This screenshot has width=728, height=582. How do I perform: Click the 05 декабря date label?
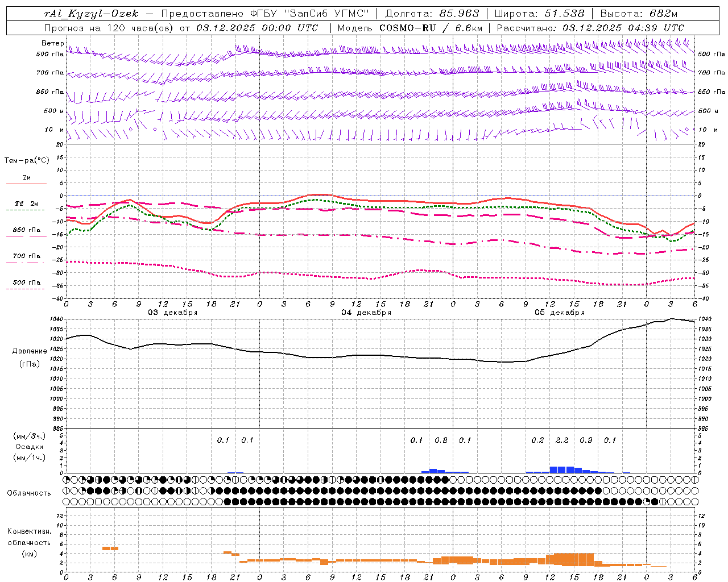tap(560, 313)
